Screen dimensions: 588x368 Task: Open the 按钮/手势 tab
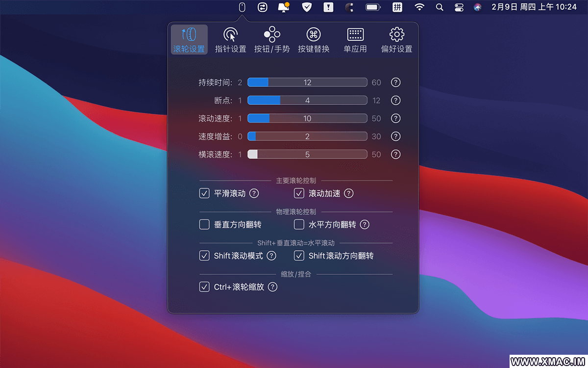tap(272, 40)
